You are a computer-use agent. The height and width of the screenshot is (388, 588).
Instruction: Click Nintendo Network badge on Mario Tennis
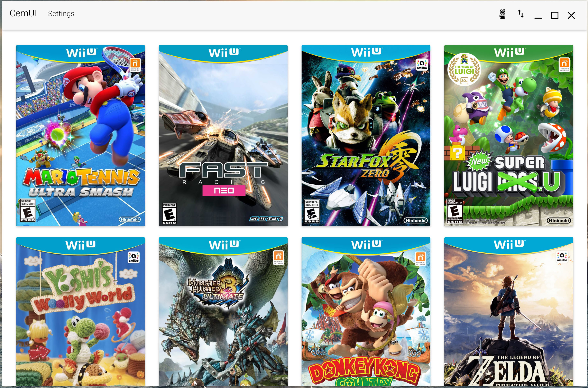[x=135, y=65]
